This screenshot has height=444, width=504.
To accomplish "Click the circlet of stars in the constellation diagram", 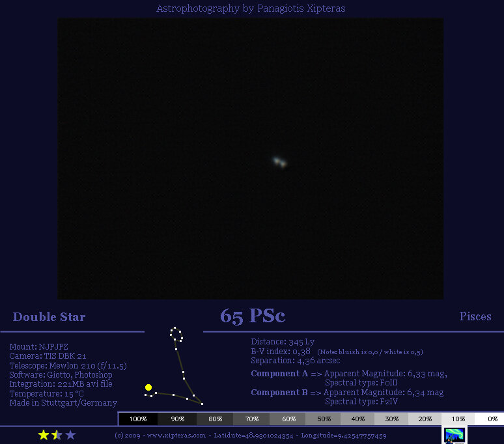I will coord(176,334).
